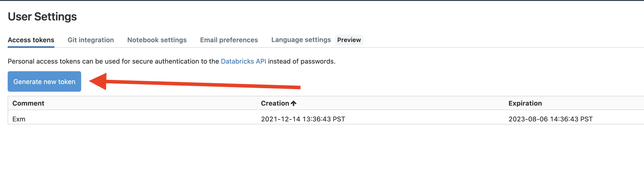Click the ascending sort arrow beside Creation
The image size is (644, 175).
[293, 103]
